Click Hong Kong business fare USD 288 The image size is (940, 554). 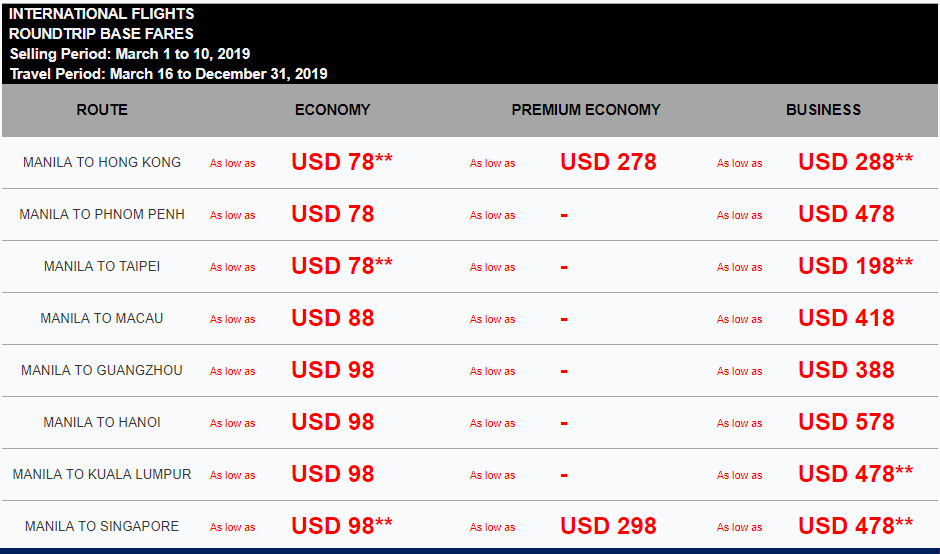pyautogui.click(x=855, y=162)
